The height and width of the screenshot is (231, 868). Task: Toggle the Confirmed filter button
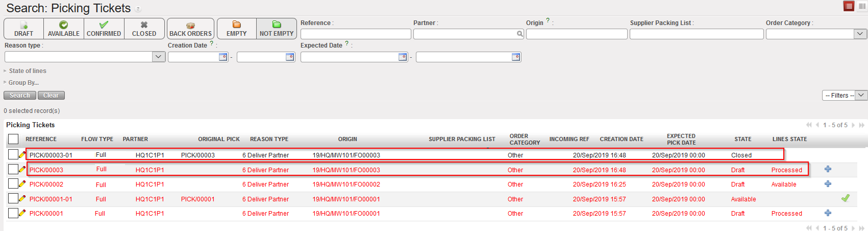point(104,29)
